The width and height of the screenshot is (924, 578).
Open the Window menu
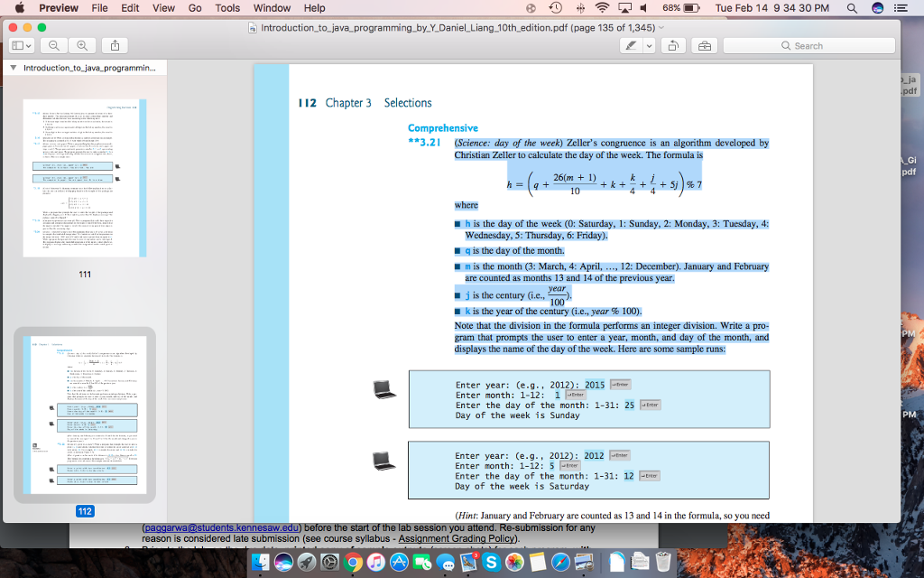270,8
